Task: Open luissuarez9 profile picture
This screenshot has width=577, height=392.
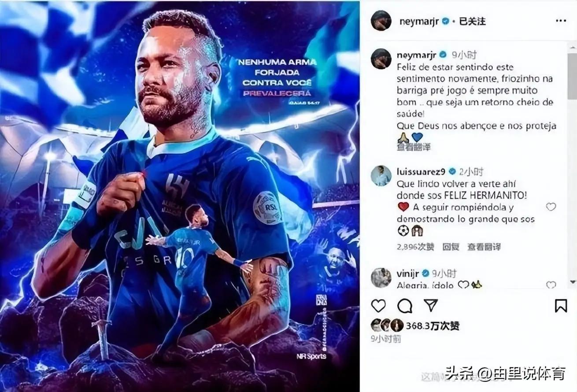Action: (381, 176)
